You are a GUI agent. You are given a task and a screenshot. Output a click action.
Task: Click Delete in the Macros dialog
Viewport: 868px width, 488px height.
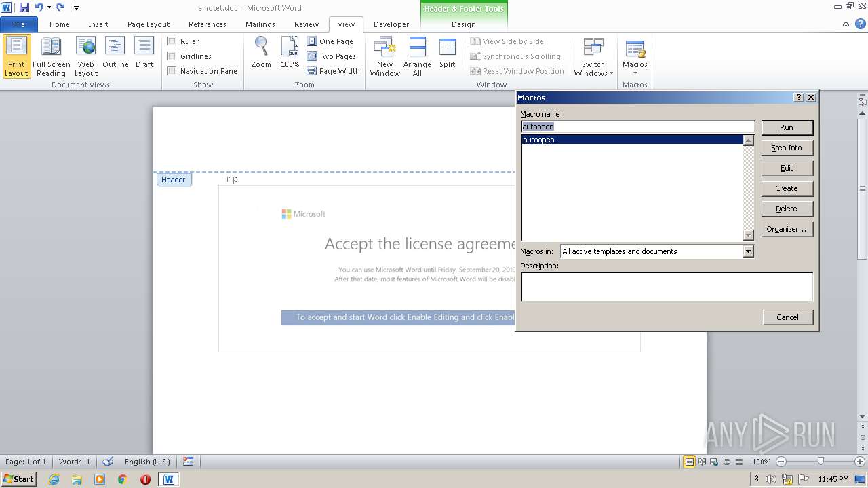point(787,209)
